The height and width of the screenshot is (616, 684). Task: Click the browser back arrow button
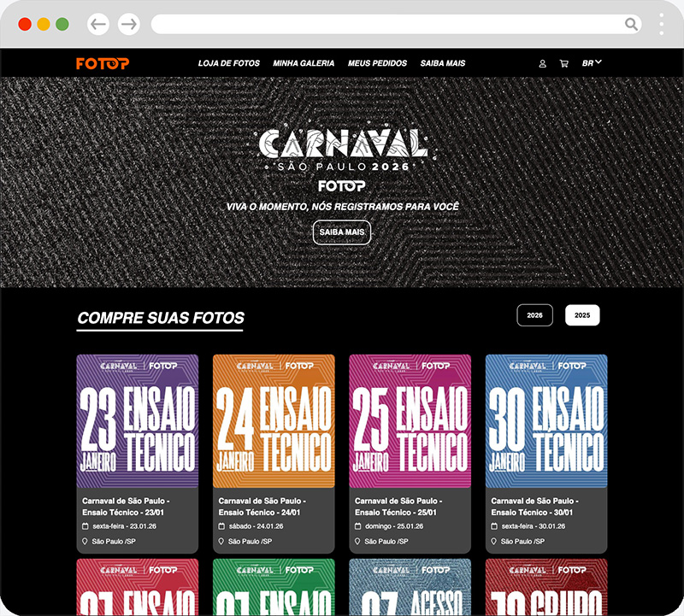pyautogui.click(x=98, y=24)
